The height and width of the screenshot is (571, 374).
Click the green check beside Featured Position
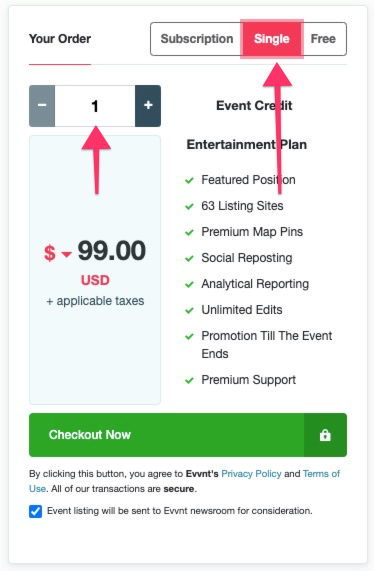[x=189, y=180]
